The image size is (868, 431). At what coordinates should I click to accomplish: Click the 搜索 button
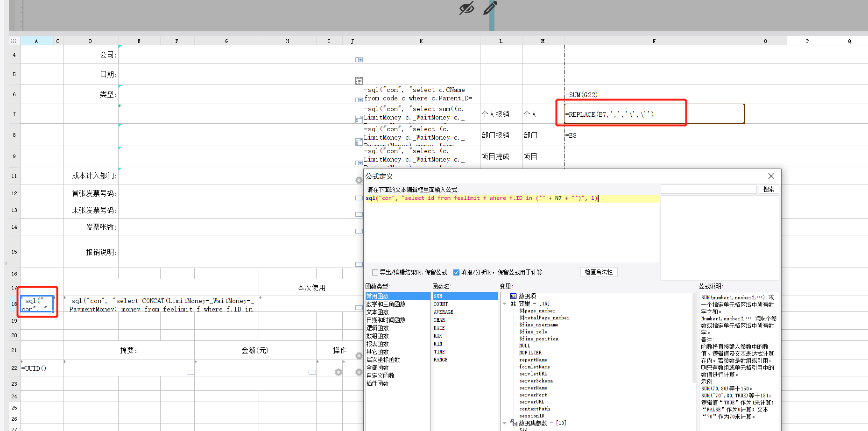point(769,189)
